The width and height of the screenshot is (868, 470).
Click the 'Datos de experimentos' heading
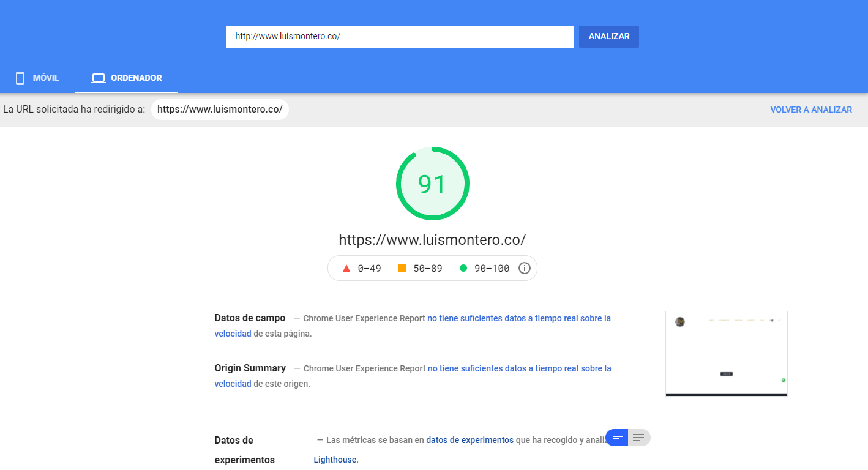[245, 450]
